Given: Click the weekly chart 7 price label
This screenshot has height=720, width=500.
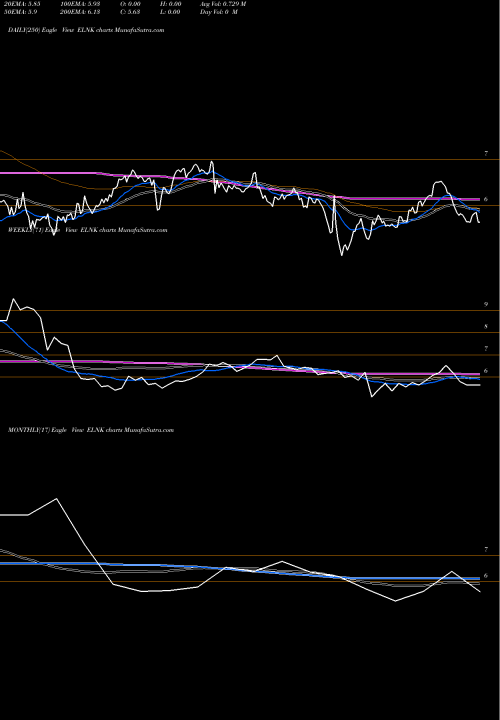Looking at the screenshot, I should [486, 349].
